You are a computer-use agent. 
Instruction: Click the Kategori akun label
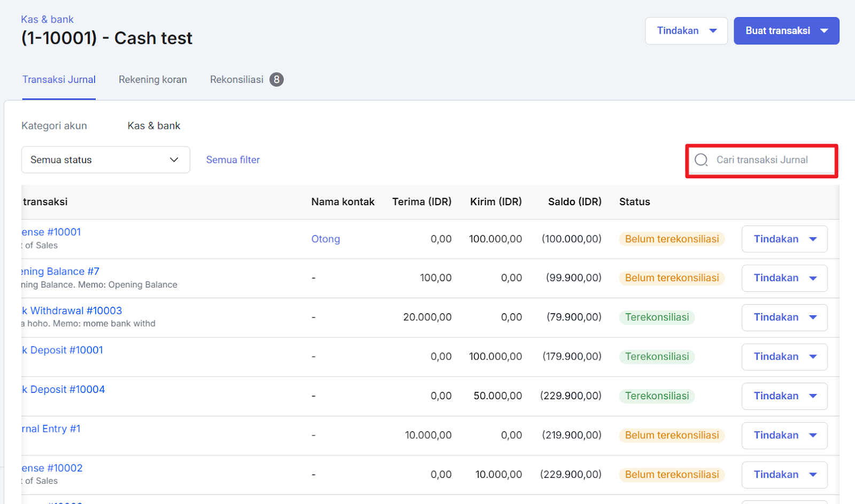[x=54, y=126]
